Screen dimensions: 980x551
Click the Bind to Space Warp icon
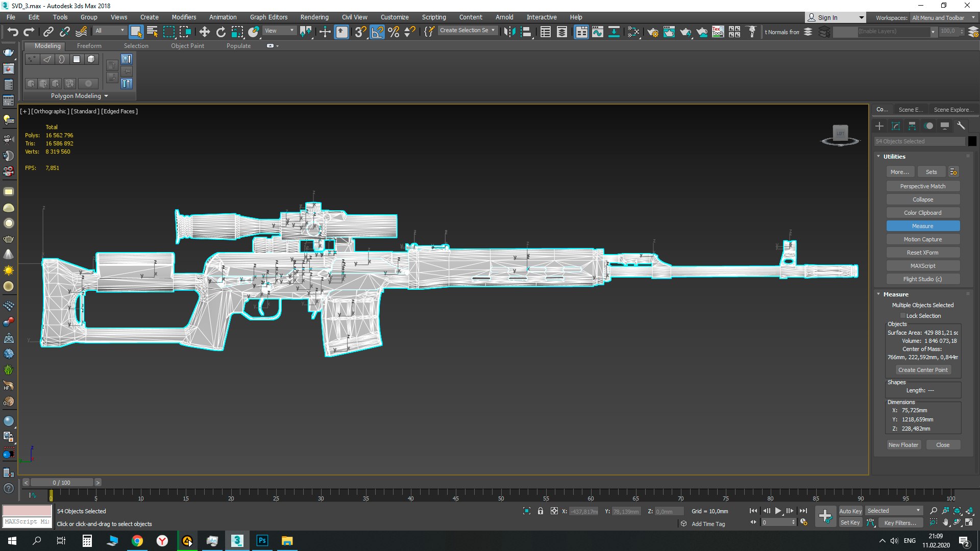coord(81,32)
